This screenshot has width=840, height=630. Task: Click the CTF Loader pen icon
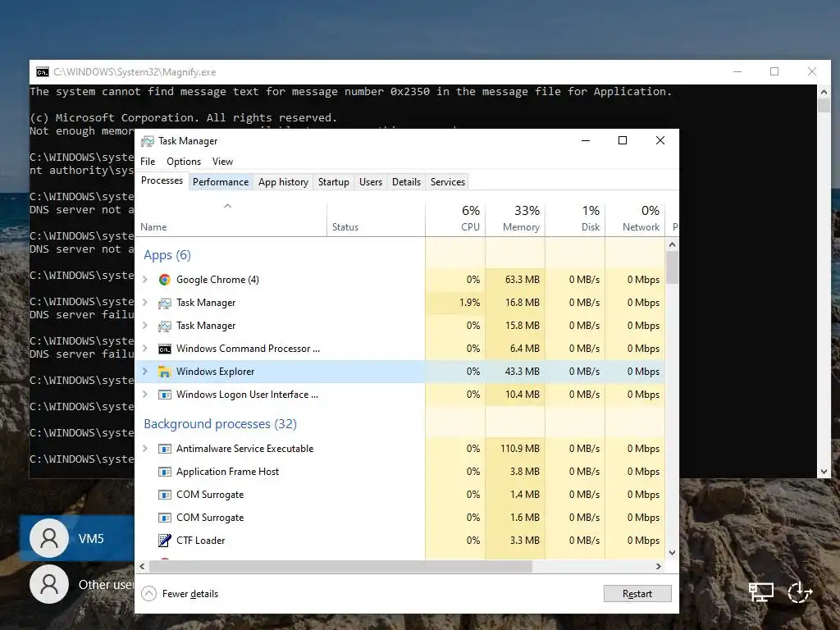click(164, 541)
